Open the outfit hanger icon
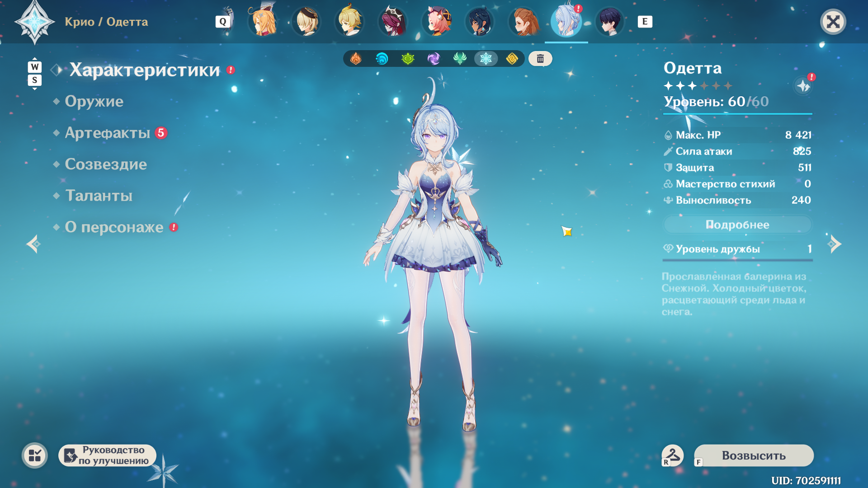The height and width of the screenshot is (488, 868). pyautogui.click(x=673, y=455)
